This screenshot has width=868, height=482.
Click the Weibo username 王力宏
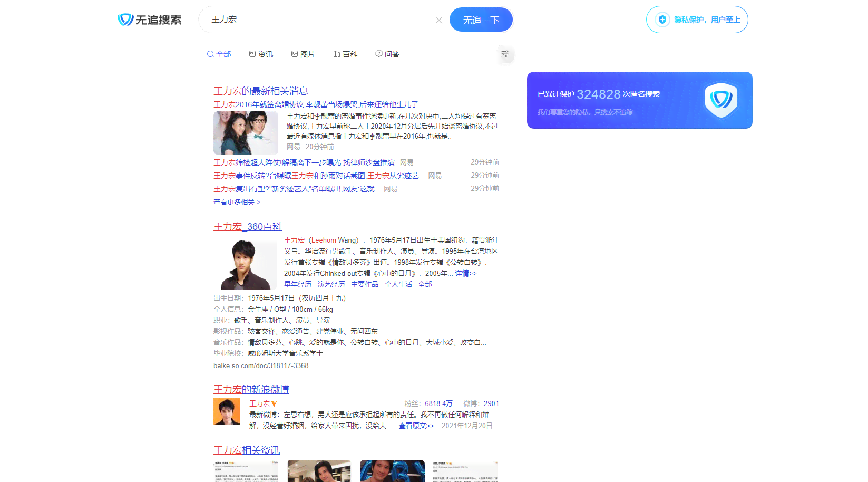click(259, 403)
